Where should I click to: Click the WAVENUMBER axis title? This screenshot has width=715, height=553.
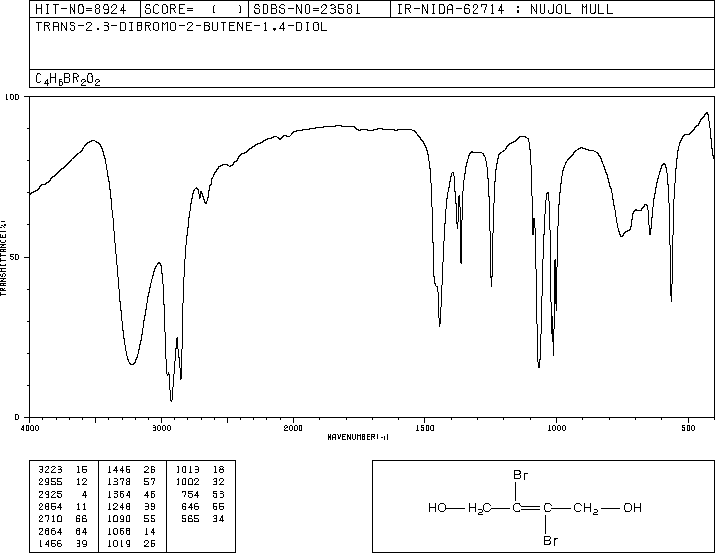tap(358, 437)
